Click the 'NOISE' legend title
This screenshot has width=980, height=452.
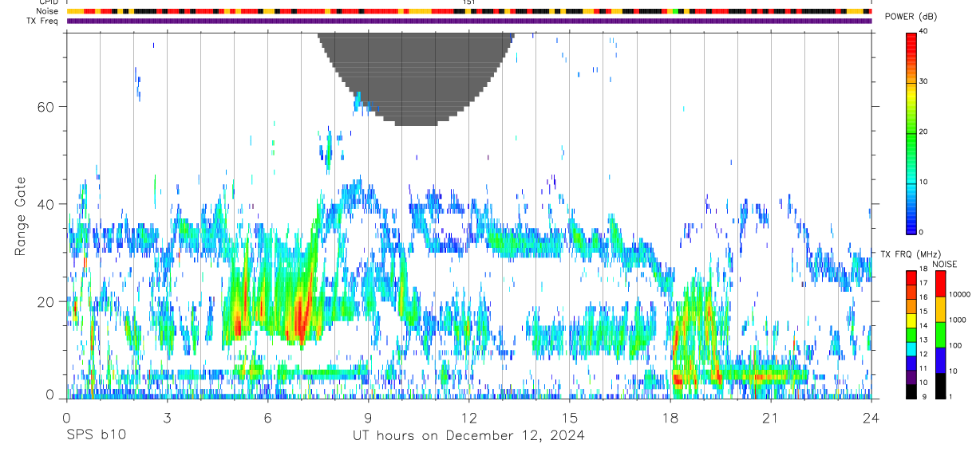(x=944, y=264)
